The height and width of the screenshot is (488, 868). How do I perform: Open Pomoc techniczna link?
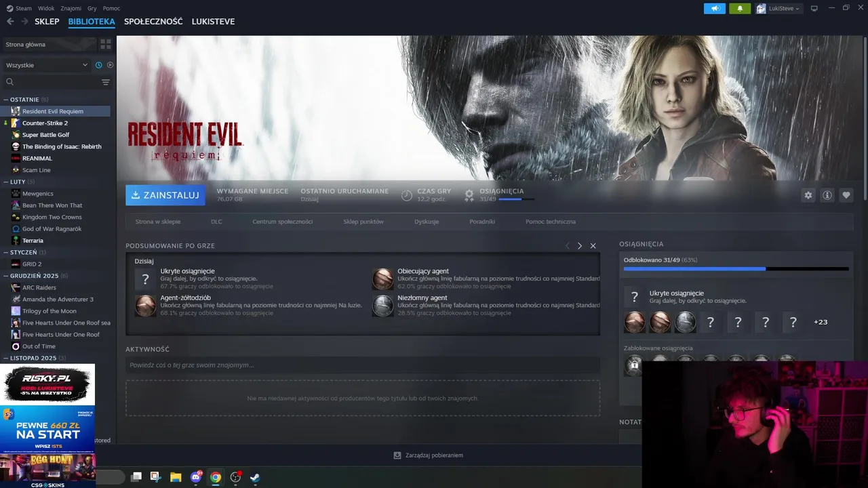[551, 222]
